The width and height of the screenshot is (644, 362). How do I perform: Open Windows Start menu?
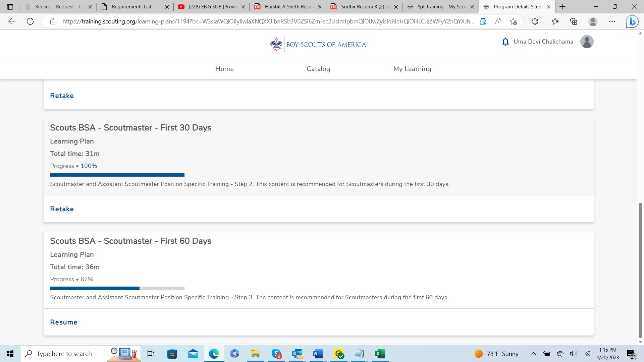[10, 354]
